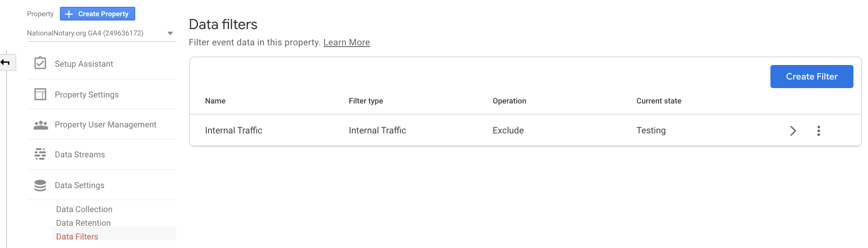The image size is (868, 248).
Task: Open Data Retention submenu item
Action: pyautogui.click(x=83, y=223)
